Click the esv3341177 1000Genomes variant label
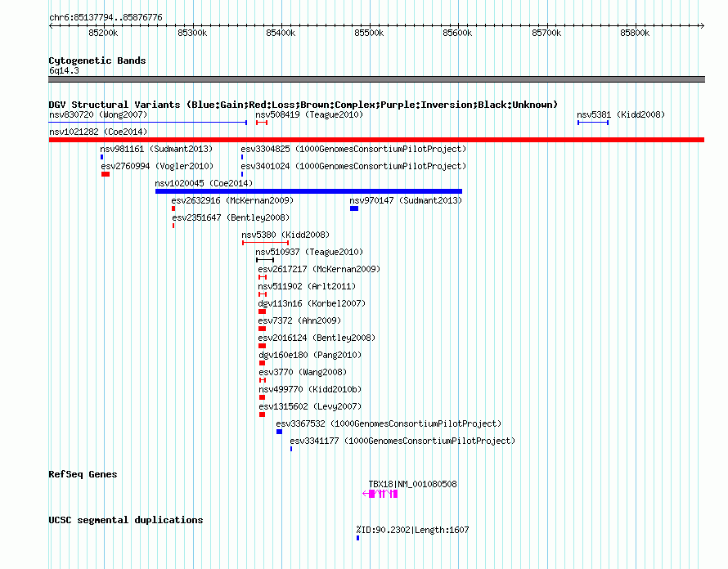 pyautogui.click(x=402, y=441)
